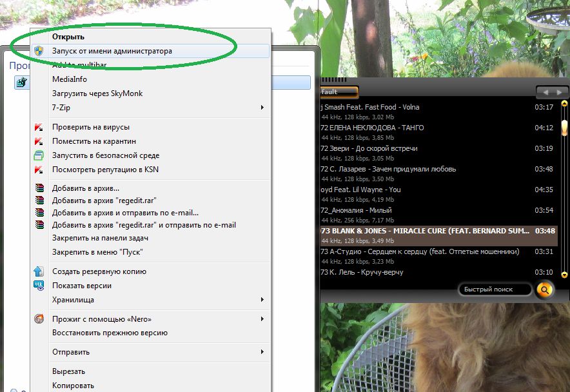This screenshot has height=392, width=570.
Task: Click the green safe-run icon for "Запустить в безопасной среде"
Action: (39, 155)
